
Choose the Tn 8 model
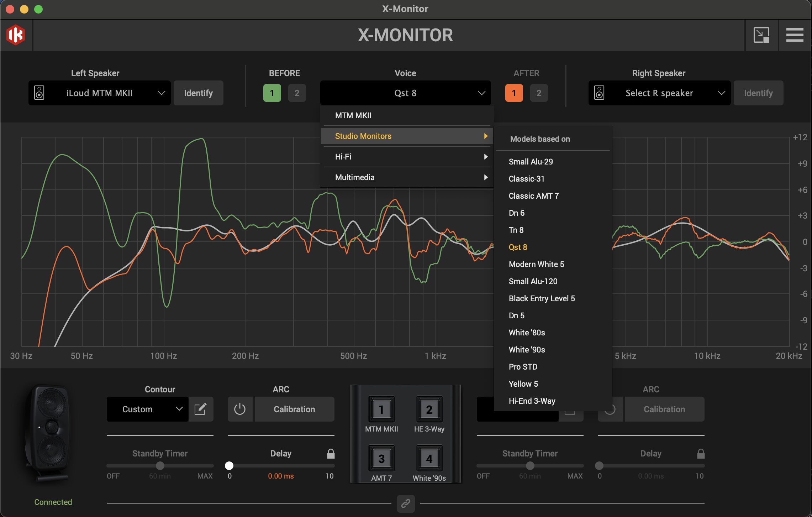553,230
